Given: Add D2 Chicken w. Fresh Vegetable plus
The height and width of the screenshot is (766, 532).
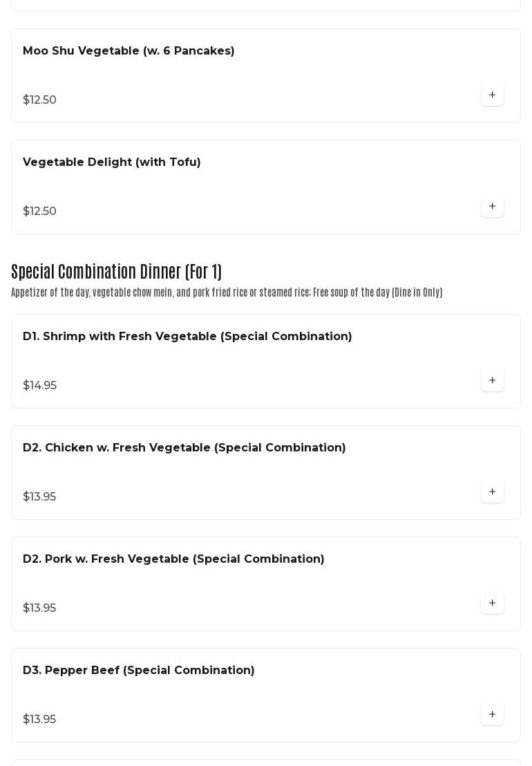Looking at the screenshot, I should pos(492,492).
